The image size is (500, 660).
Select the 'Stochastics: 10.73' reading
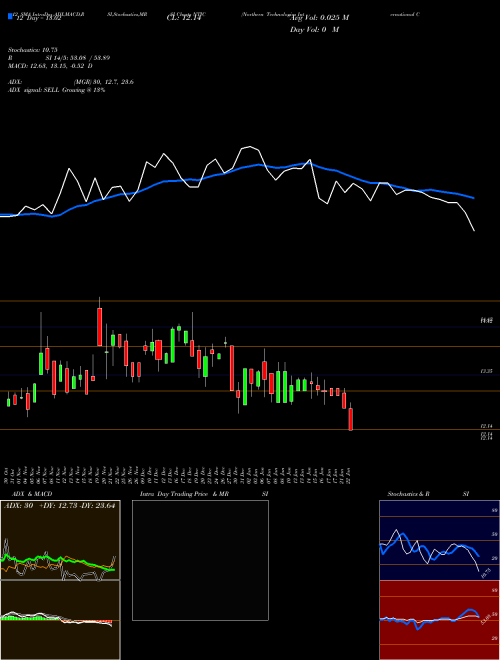pyautogui.click(x=32, y=50)
